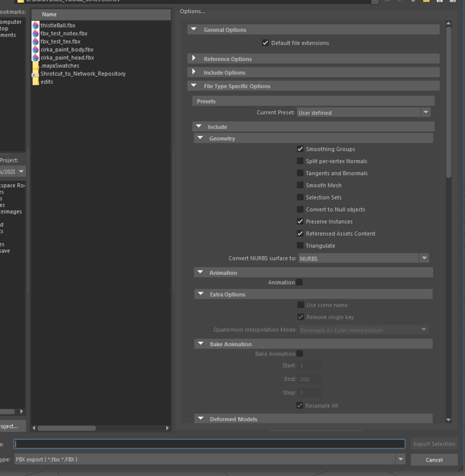Viewport: 465px width, 476px height.
Task: Switch to details view using toolbar icon
Action: point(453,1)
